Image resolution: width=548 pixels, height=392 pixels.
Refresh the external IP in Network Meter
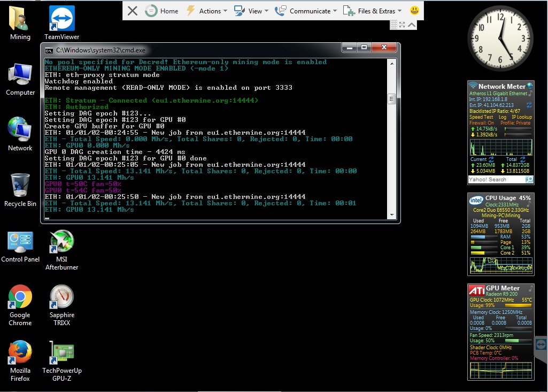coord(529,105)
